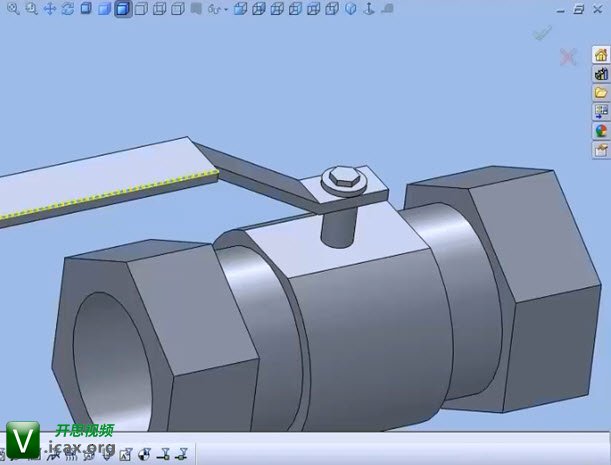Open the Appearances color ball tab
611x465 pixels.
601,131
